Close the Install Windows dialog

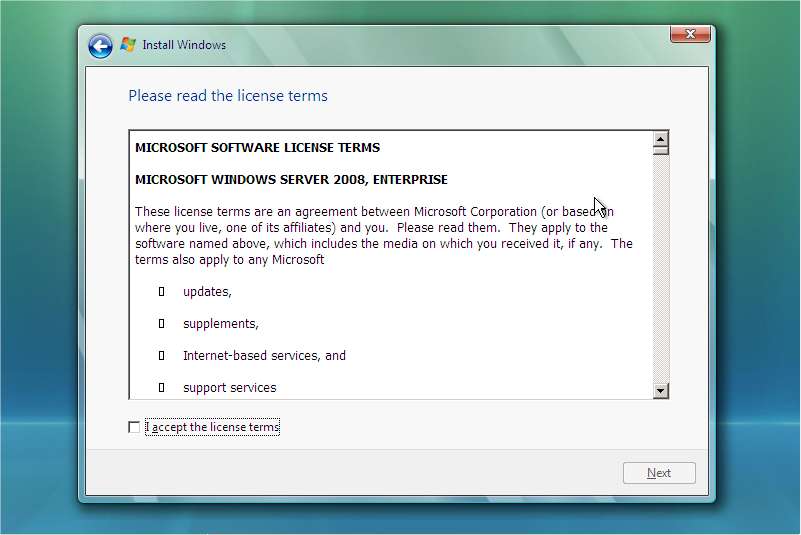690,35
